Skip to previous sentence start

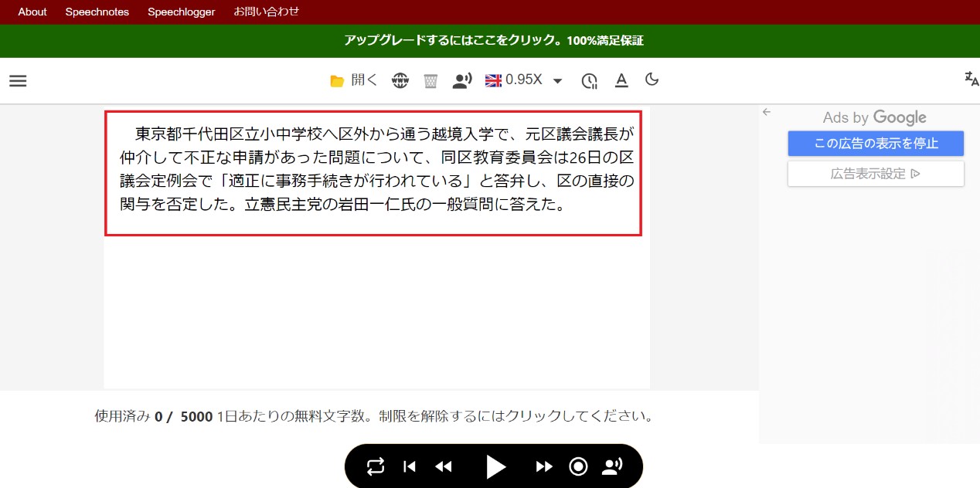[x=410, y=466]
